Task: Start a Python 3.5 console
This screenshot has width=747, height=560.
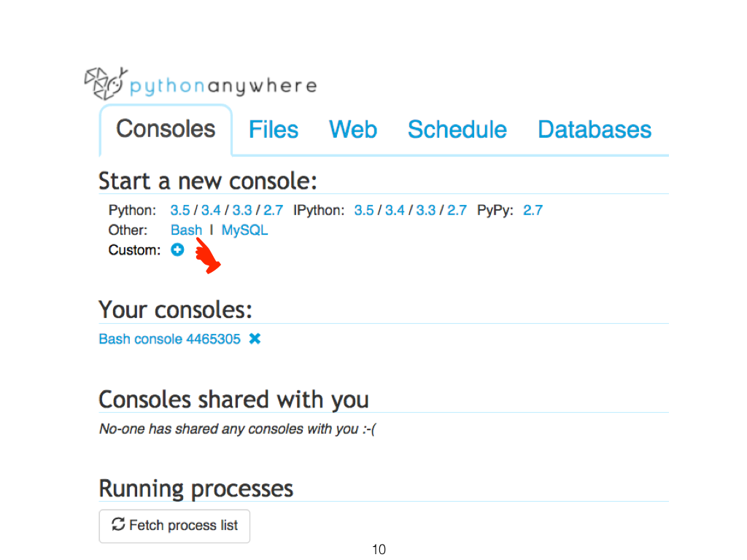Action: tap(180, 210)
